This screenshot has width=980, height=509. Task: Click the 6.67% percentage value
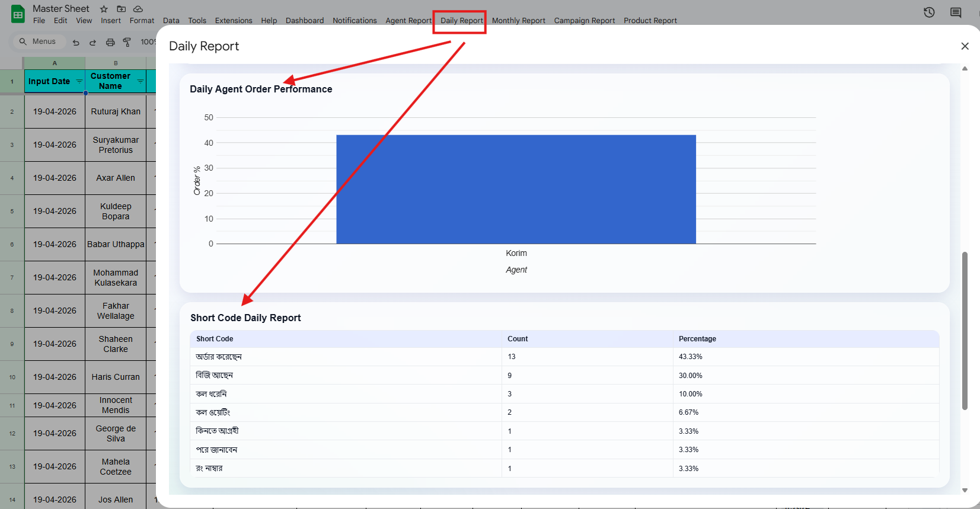(x=688, y=412)
